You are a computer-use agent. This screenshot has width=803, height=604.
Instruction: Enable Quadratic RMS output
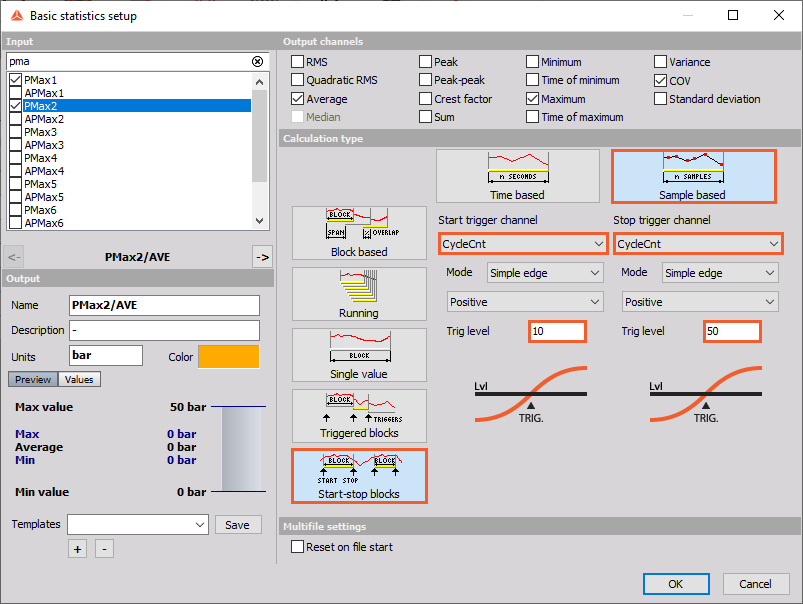[298, 80]
